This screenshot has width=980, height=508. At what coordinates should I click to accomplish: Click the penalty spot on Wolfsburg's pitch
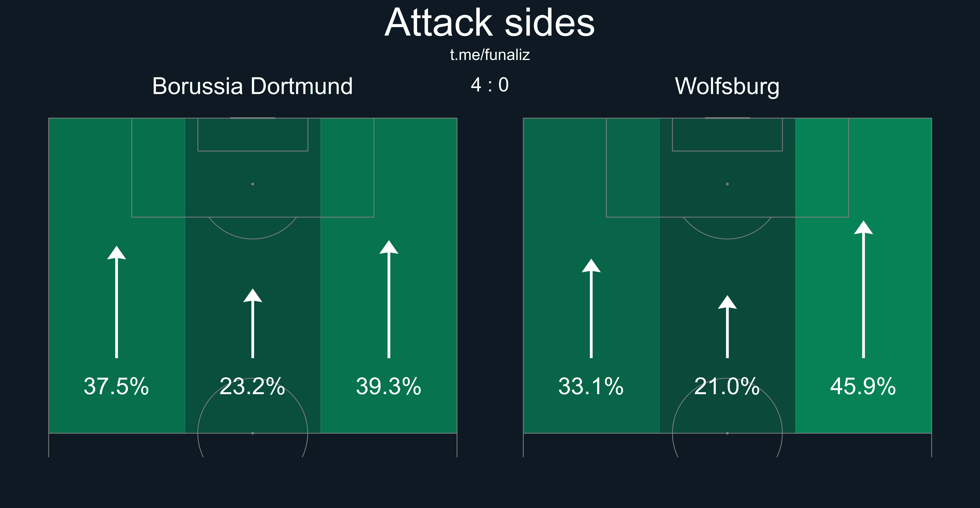pyautogui.click(x=727, y=184)
